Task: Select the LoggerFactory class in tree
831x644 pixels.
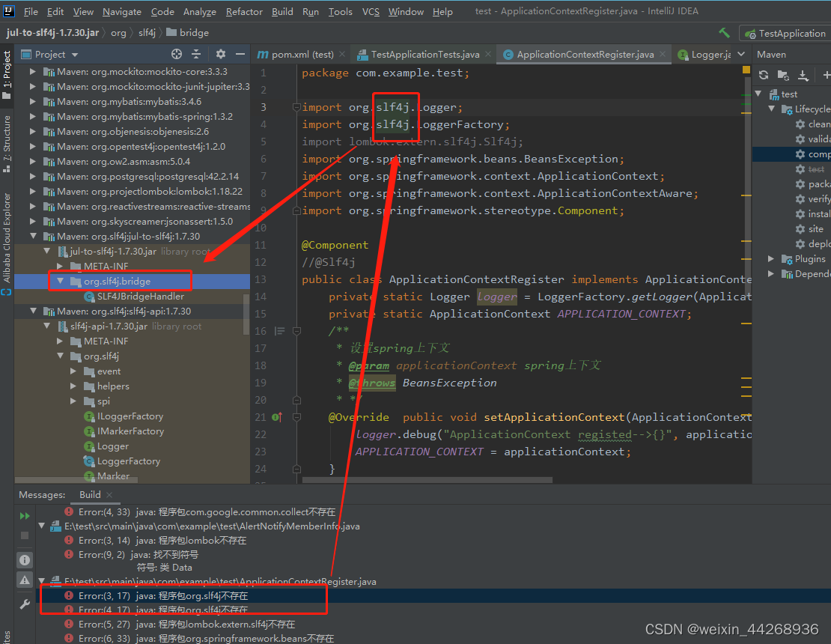Action: 128,461
